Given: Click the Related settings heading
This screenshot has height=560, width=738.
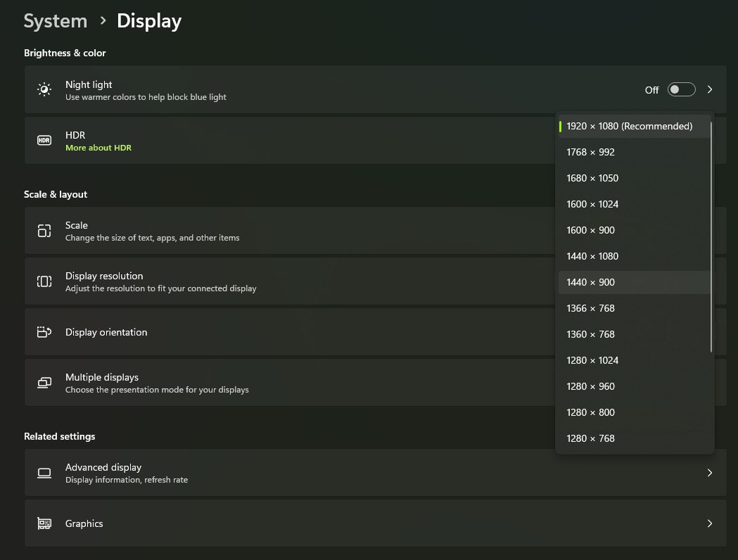Looking at the screenshot, I should point(59,436).
